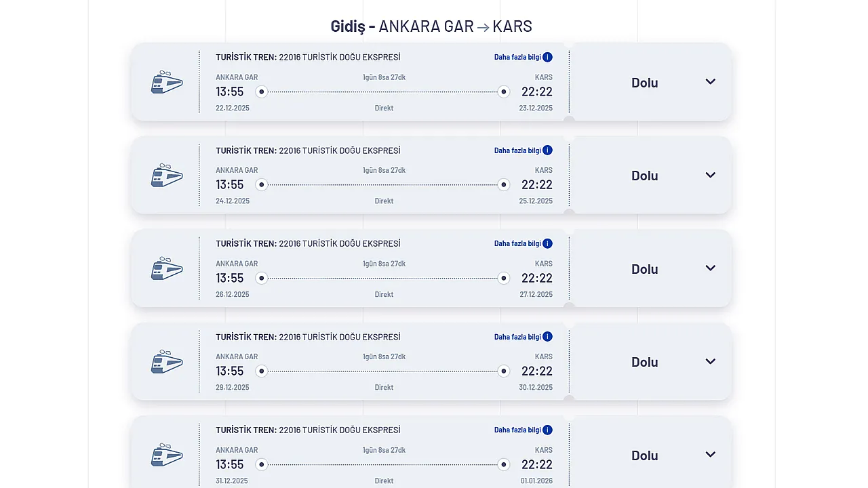Click the train icon on the 24.12.2025 journey card

point(166,175)
